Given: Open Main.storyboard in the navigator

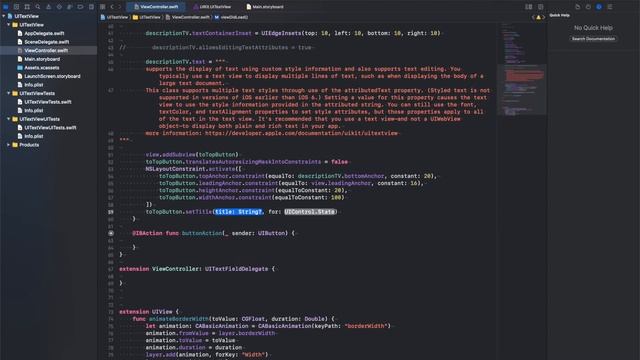Looking at the screenshot, I should [x=42, y=59].
